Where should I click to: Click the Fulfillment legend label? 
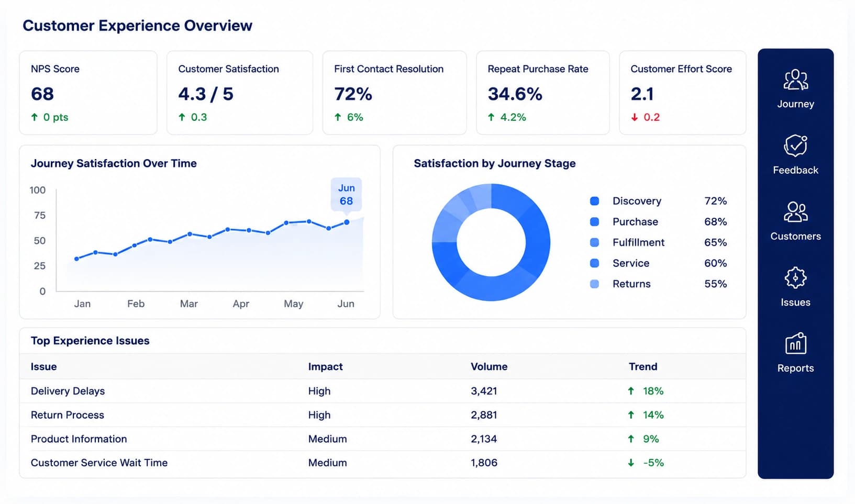638,242
